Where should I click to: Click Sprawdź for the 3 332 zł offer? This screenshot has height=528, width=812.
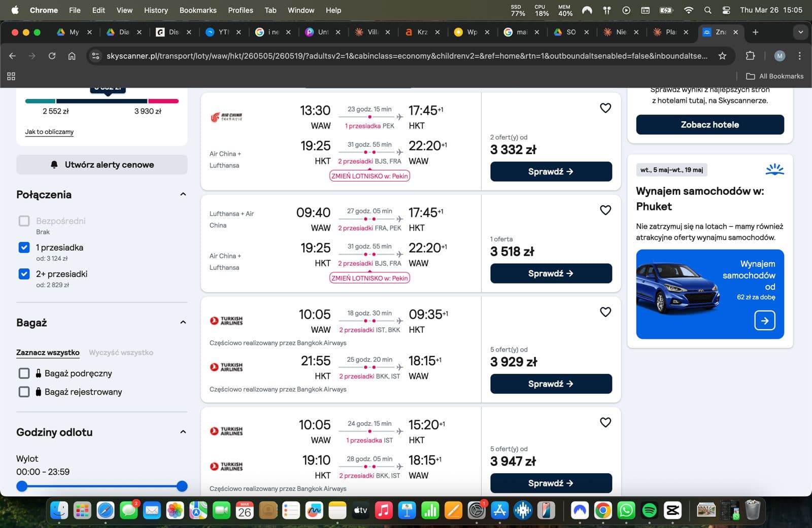pyautogui.click(x=551, y=171)
